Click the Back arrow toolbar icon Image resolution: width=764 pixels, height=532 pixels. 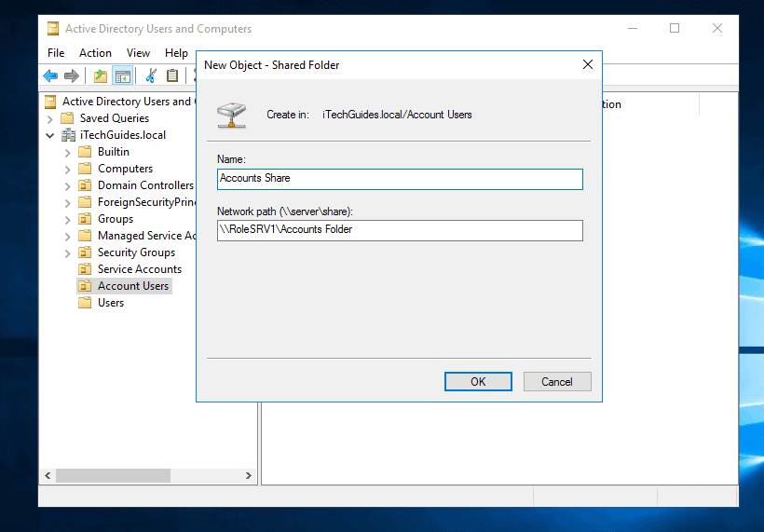click(50, 75)
